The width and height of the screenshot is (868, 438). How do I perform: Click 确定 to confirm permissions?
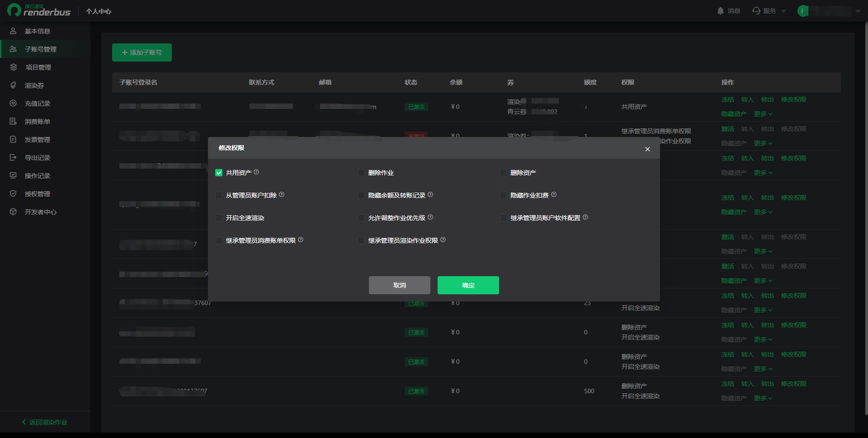tap(468, 285)
